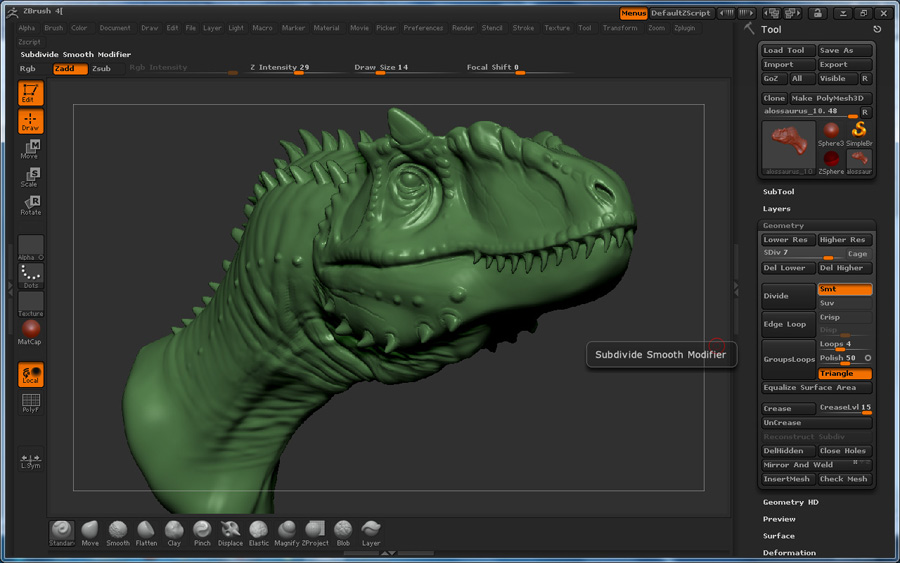
Task: Disable Local transformation mode
Action: [30, 375]
